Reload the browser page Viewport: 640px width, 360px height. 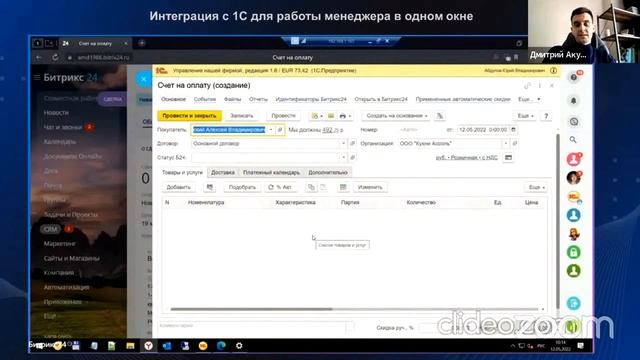(55, 58)
